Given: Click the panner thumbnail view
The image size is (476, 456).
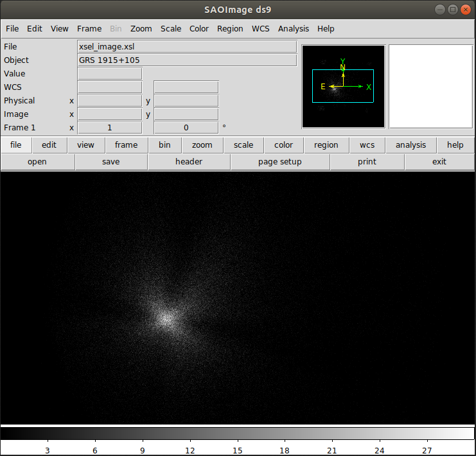Looking at the screenshot, I should pyautogui.click(x=343, y=87).
